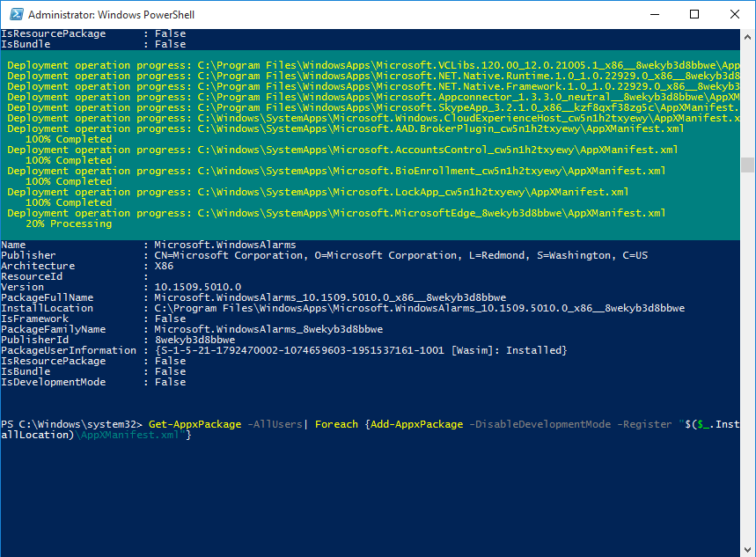Image resolution: width=756 pixels, height=557 pixels.
Task: Click '100% Completed' under LockApp line
Action: click(x=69, y=202)
